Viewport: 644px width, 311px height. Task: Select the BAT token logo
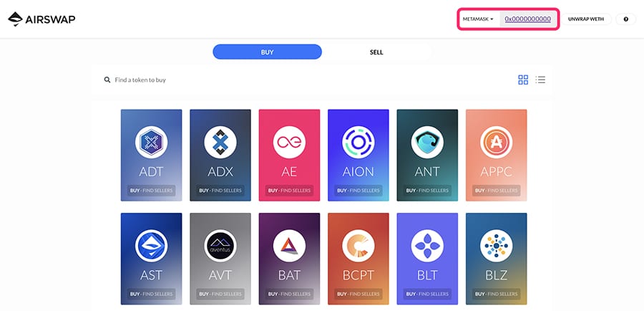(289, 245)
